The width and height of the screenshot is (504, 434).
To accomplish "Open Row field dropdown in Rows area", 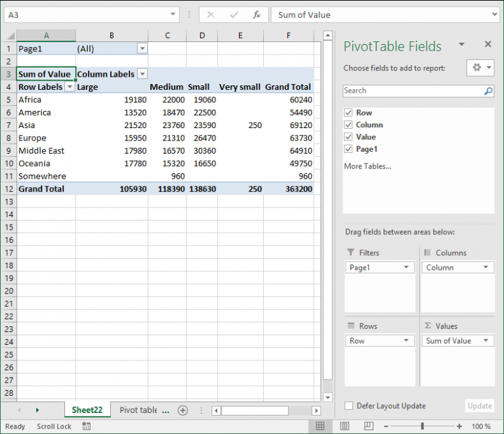I will [406, 341].
